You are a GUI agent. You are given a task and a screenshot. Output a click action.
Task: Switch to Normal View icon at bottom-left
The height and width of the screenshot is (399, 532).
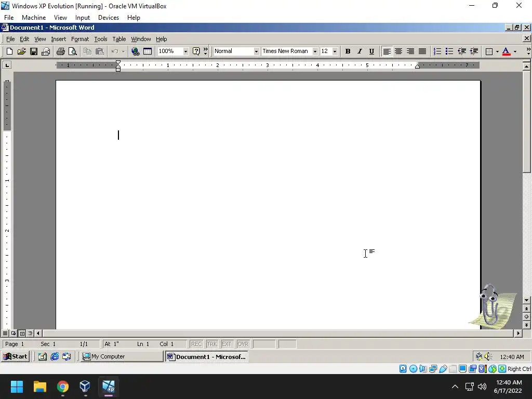click(5, 333)
